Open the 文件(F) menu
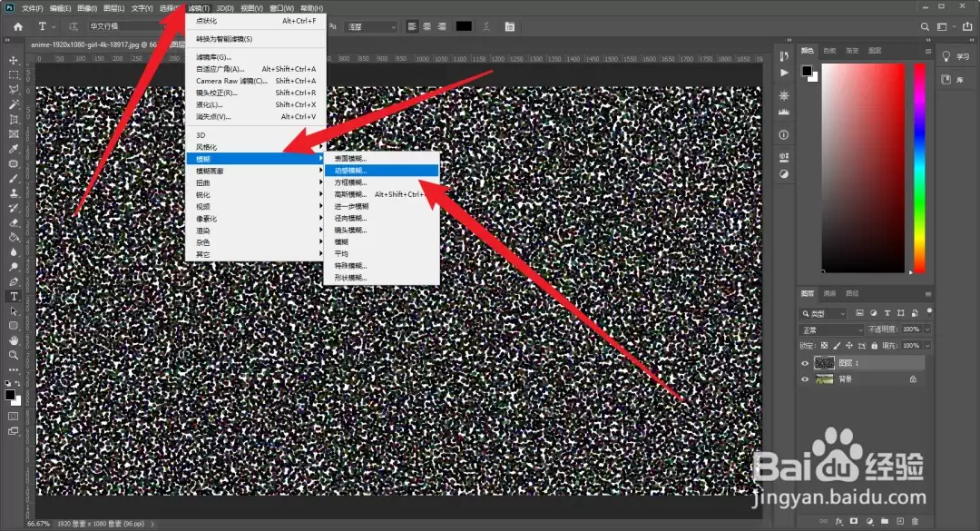The width and height of the screenshot is (980, 531). (32, 8)
